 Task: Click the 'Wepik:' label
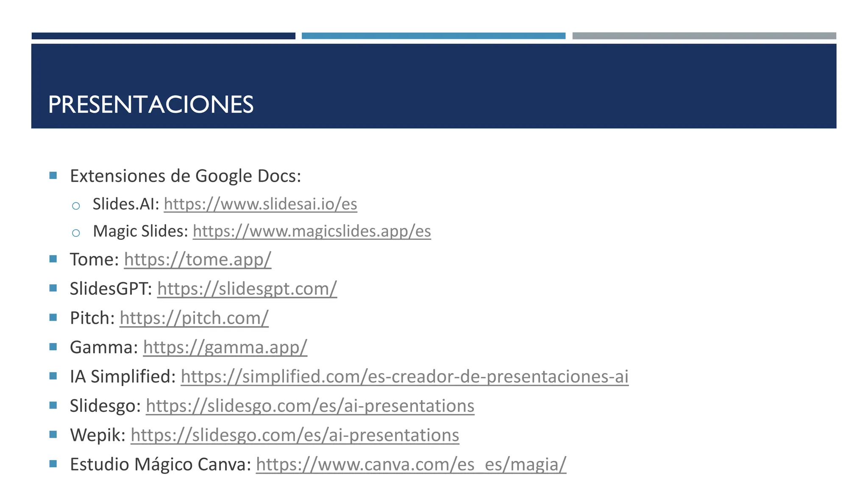click(98, 435)
